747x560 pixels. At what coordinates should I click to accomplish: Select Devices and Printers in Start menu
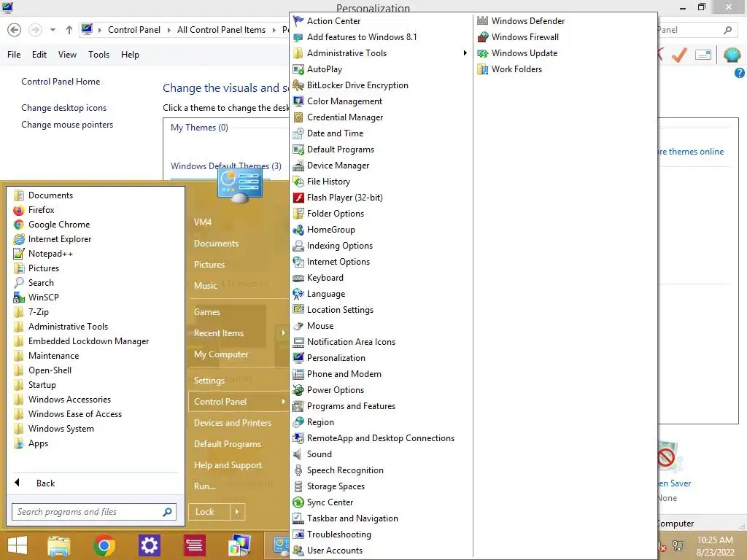[x=233, y=423]
